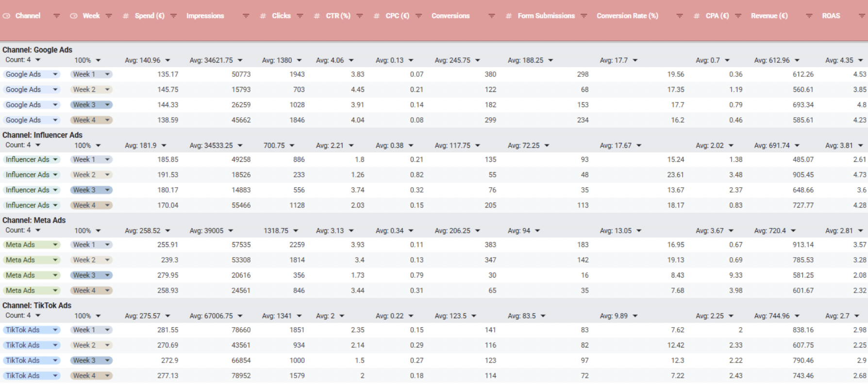Select the conversion rate cell showing 23.61

pyautogui.click(x=675, y=175)
